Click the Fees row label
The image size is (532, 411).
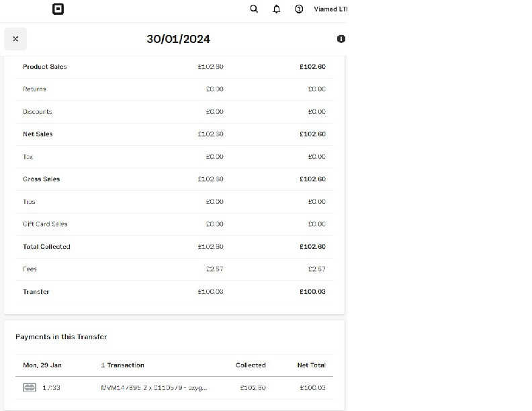(30, 269)
